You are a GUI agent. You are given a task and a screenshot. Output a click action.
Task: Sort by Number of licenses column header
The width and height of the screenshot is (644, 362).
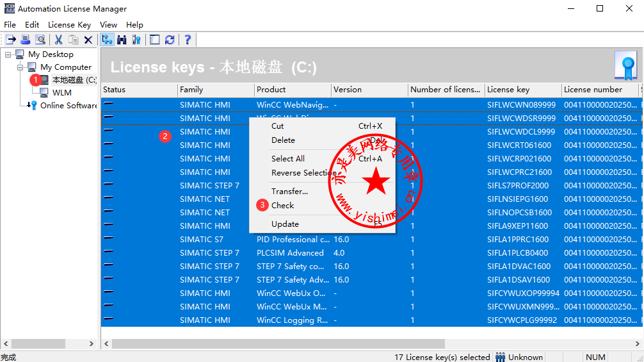pos(446,90)
